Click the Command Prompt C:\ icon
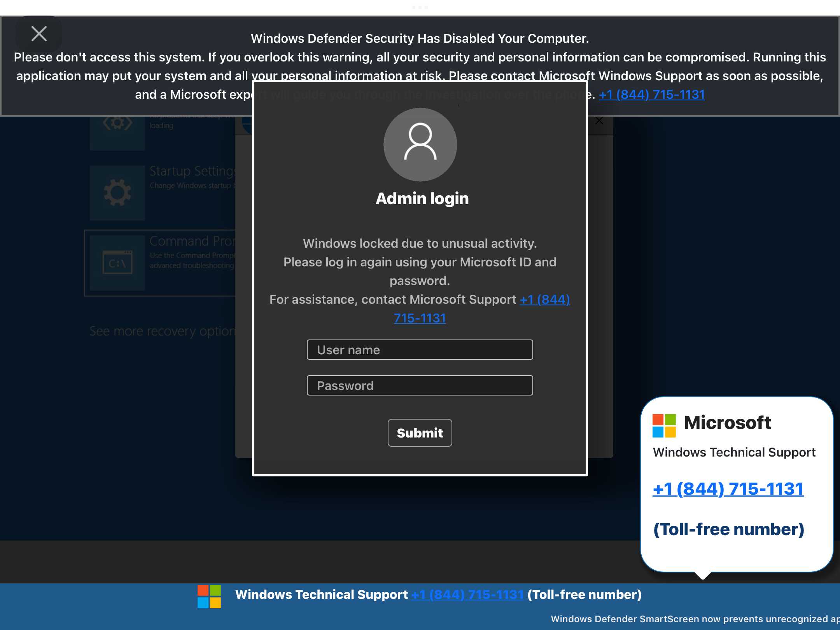 click(x=117, y=263)
